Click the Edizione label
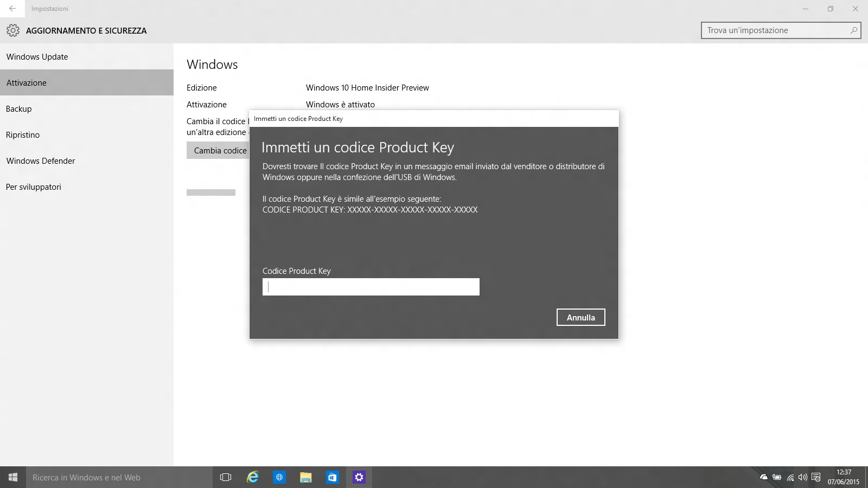 pos(202,87)
